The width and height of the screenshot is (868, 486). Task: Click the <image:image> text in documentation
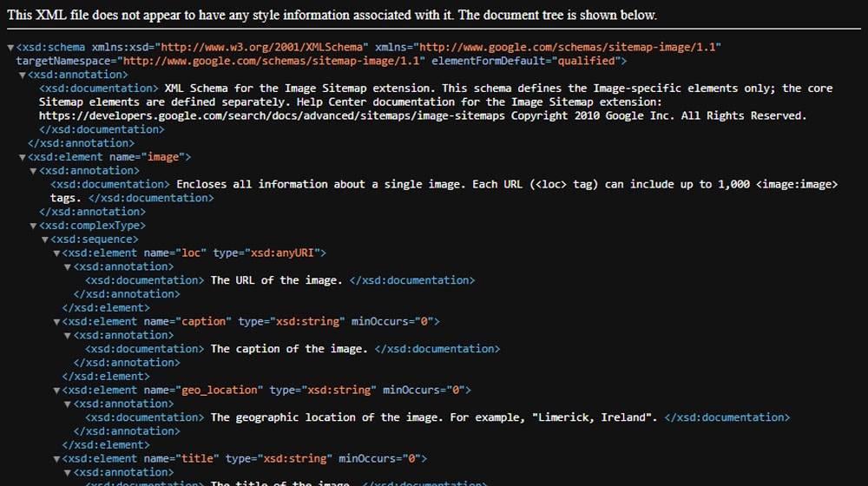click(797, 184)
